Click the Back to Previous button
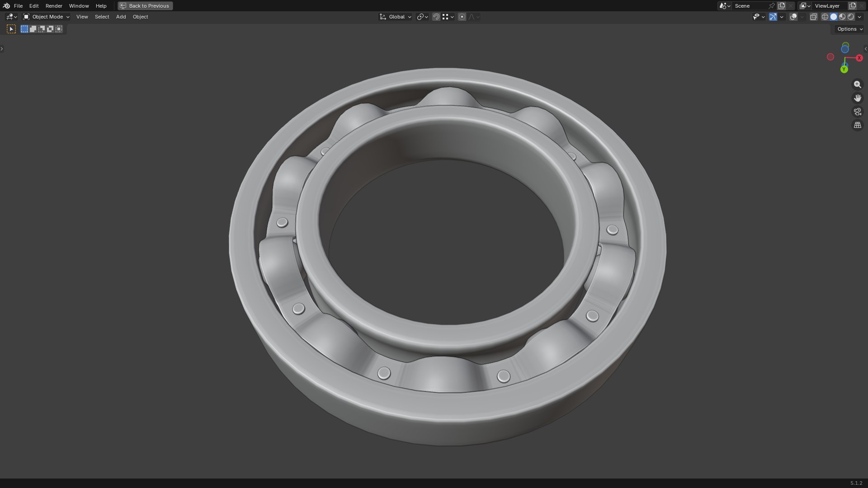868x488 pixels. 145,6
